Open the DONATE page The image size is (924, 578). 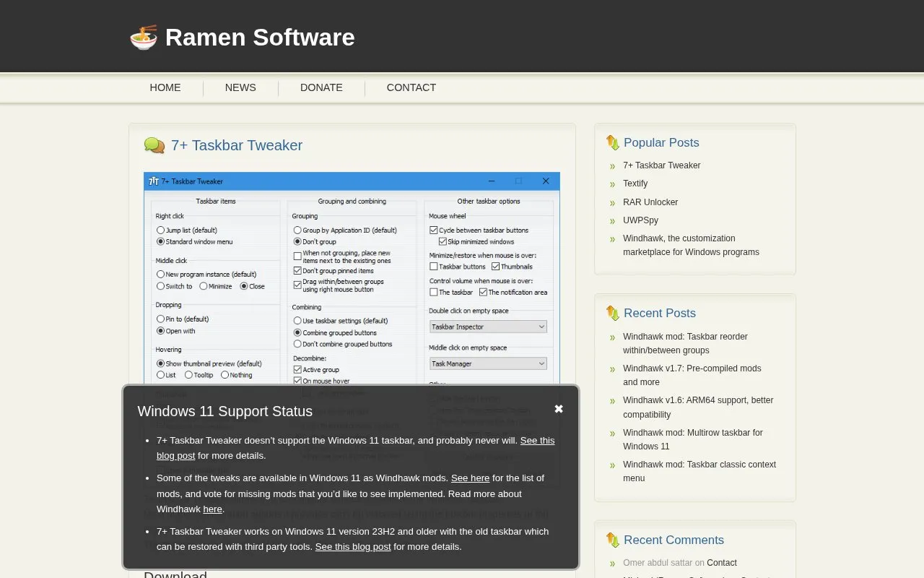(321, 87)
